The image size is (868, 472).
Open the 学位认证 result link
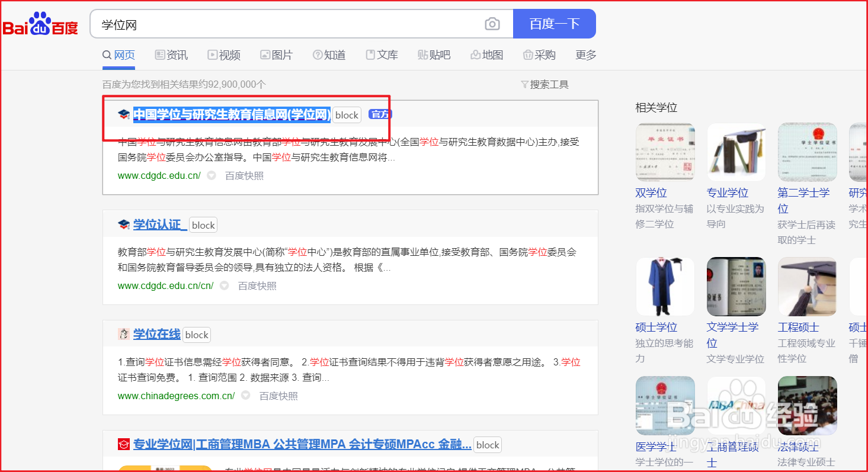tap(160, 225)
